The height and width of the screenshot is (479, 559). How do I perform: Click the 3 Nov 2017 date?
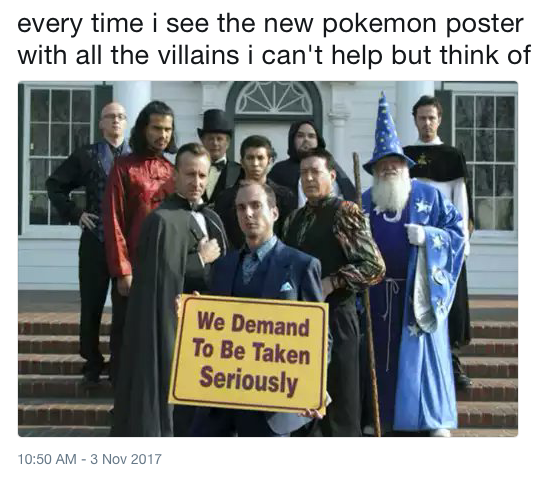tap(126, 459)
